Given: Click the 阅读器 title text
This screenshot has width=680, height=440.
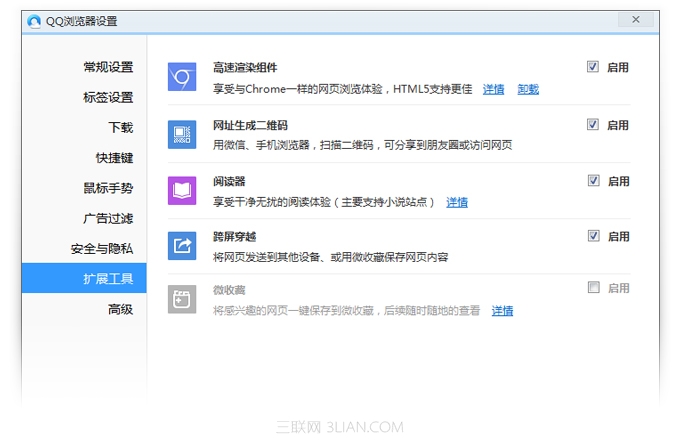Looking at the screenshot, I should click(x=229, y=181).
